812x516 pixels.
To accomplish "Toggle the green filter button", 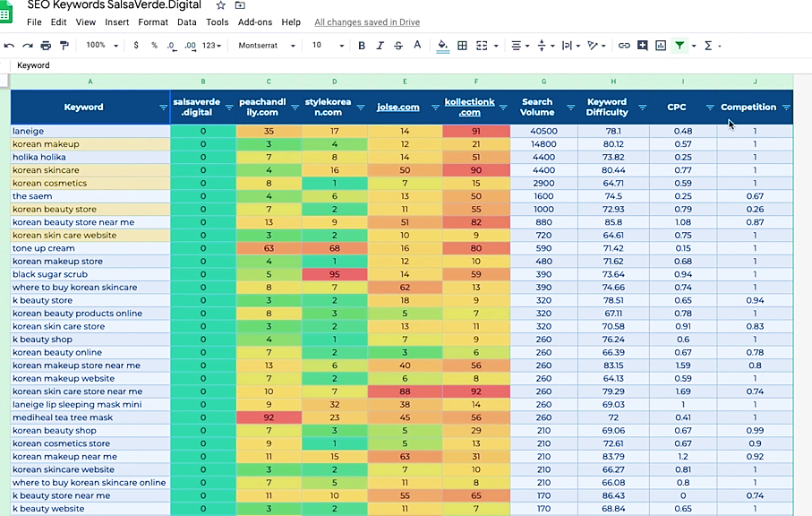I will point(680,46).
